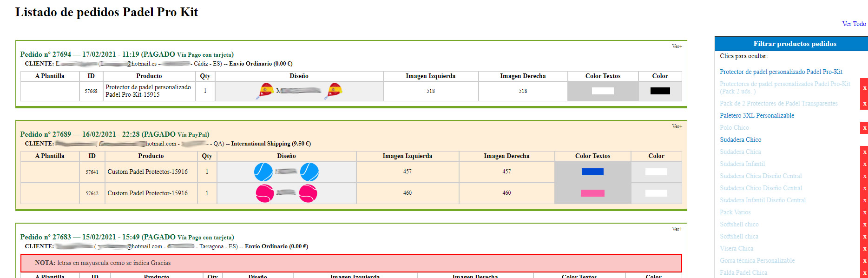Click Imagen Derecha value 460

tap(506, 193)
